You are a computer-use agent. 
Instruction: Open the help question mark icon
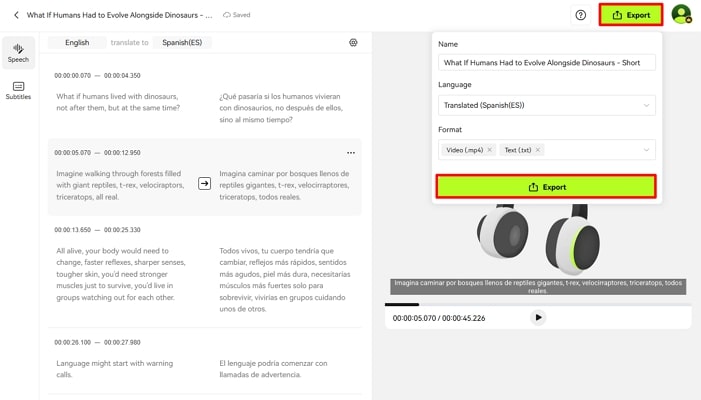tap(581, 15)
